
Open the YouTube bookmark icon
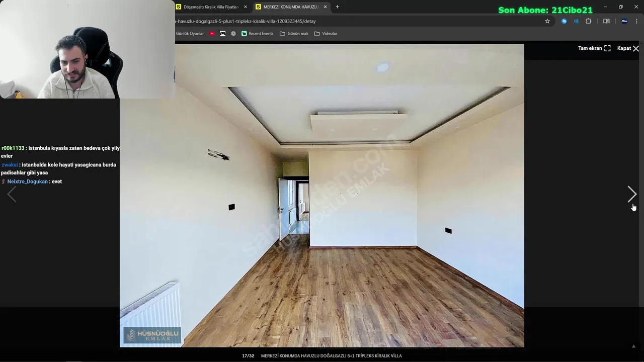point(212,34)
